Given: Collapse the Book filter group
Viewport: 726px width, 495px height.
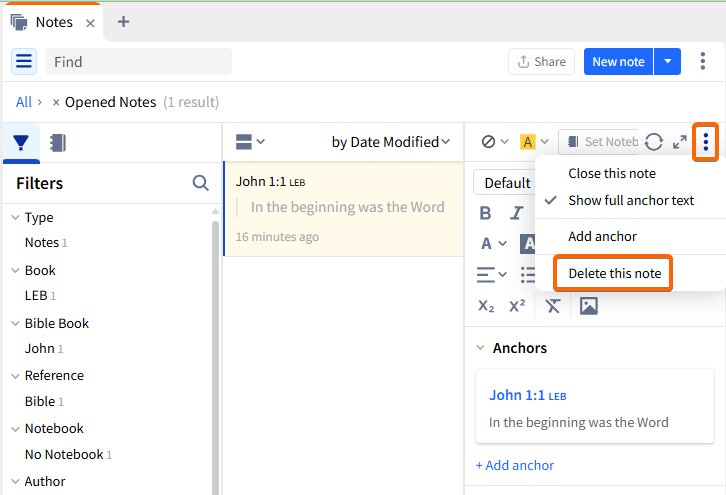Looking at the screenshot, I should (15, 270).
